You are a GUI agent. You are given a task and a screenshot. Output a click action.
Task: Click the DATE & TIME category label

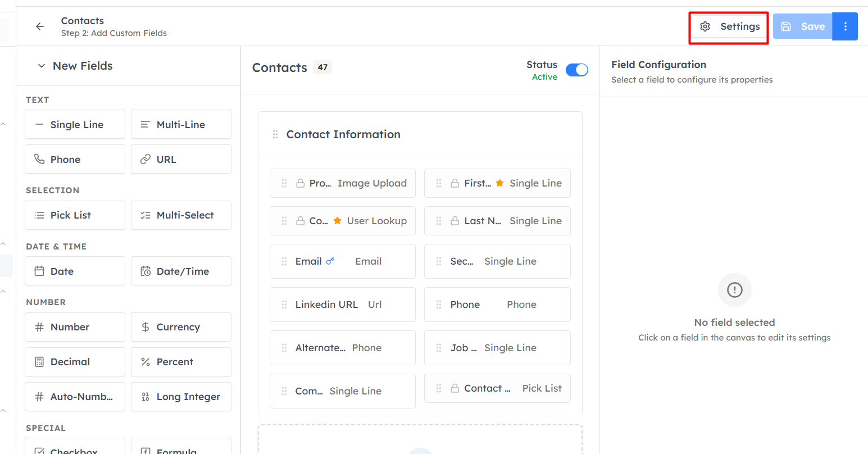(56, 247)
